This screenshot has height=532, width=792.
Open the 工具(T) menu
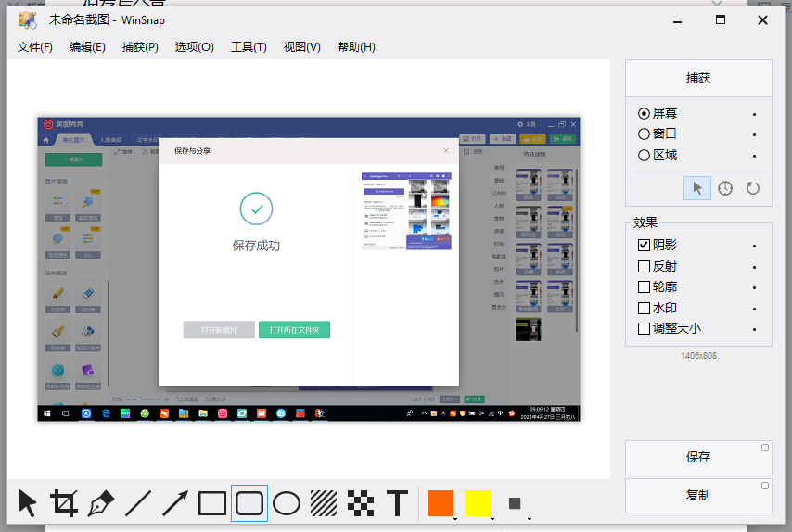point(249,47)
